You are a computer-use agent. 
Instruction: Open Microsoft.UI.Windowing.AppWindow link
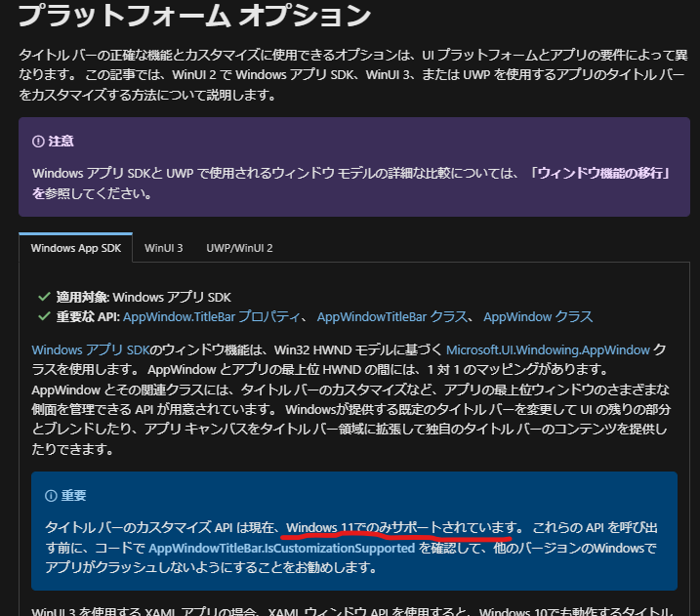coord(548,349)
